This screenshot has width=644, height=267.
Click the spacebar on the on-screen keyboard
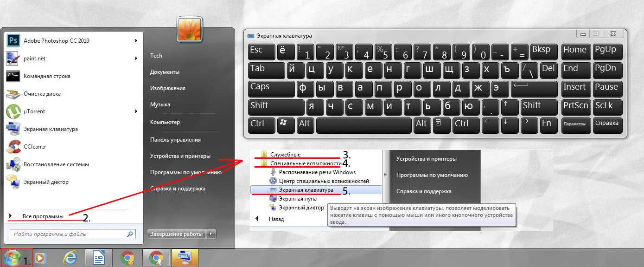click(364, 126)
